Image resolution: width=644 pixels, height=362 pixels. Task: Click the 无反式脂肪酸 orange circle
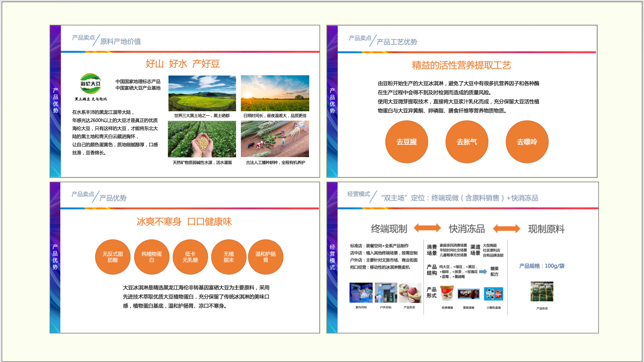[x=113, y=257]
